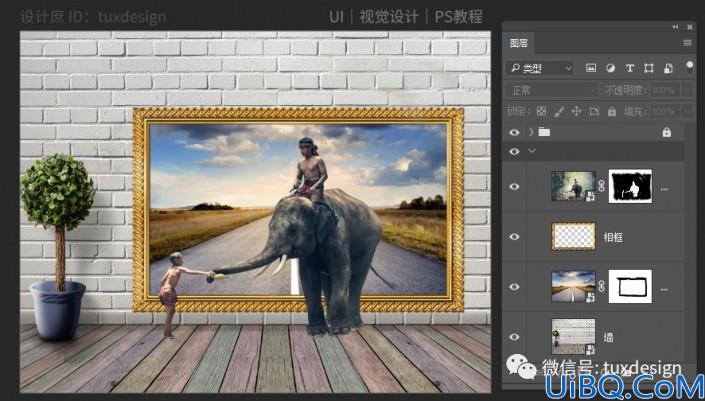
Task: Select the 相框 layer thumbnail
Action: pyautogui.click(x=573, y=236)
